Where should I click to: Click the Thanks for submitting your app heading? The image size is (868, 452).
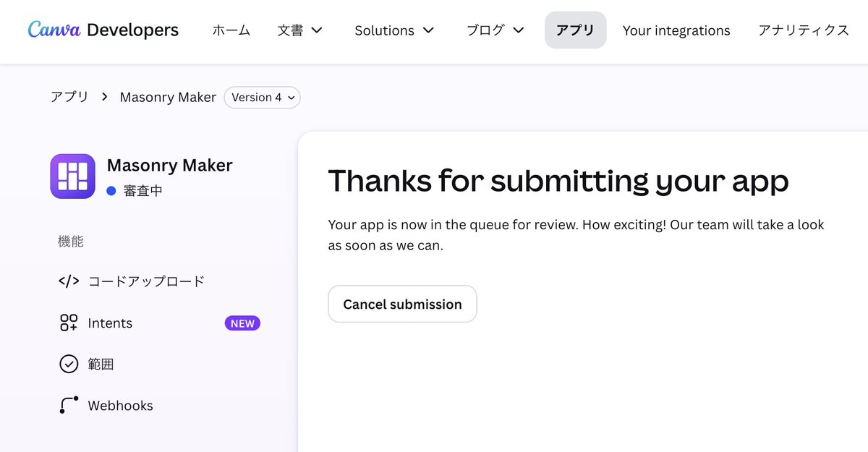pos(558,180)
